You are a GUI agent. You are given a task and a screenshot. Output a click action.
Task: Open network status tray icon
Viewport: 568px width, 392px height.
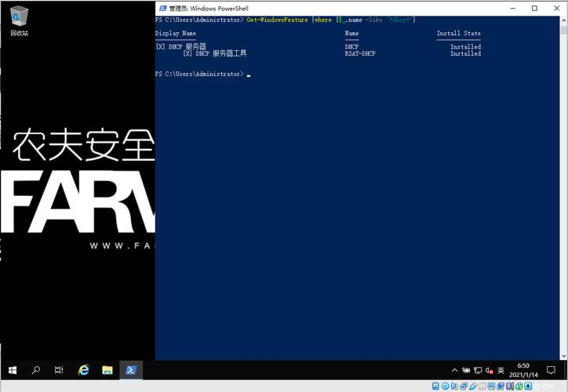click(478, 370)
